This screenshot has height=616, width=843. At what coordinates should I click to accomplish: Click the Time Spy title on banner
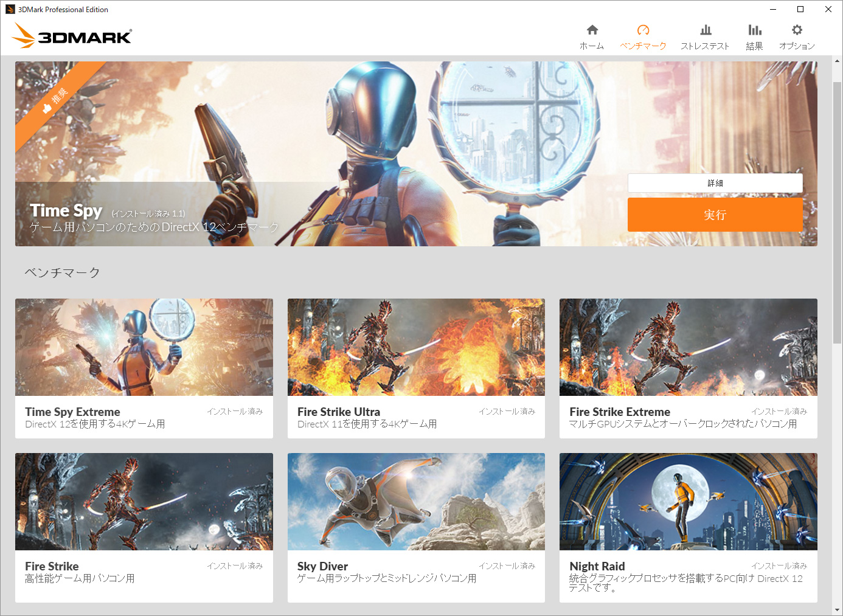point(66,210)
